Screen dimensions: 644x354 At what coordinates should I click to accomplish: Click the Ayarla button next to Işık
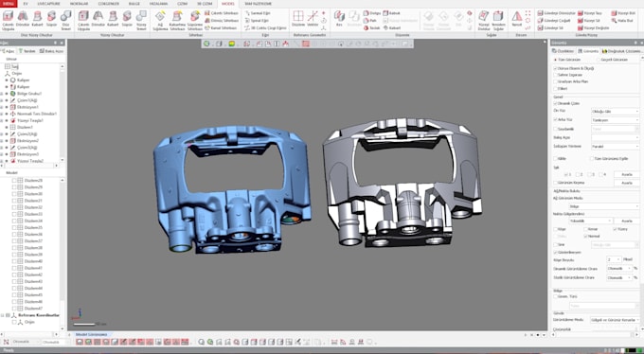(626, 174)
